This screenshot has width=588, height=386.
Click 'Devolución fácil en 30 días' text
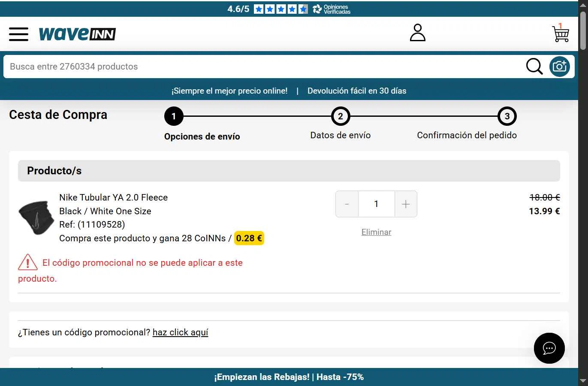point(357,91)
